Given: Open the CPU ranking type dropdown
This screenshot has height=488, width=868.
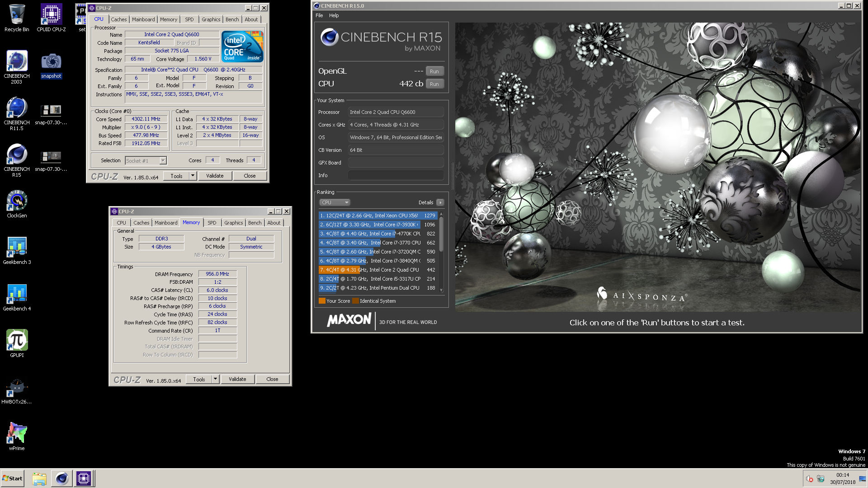Looking at the screenshot, I should pyautogui.click(x=335, y=202).
